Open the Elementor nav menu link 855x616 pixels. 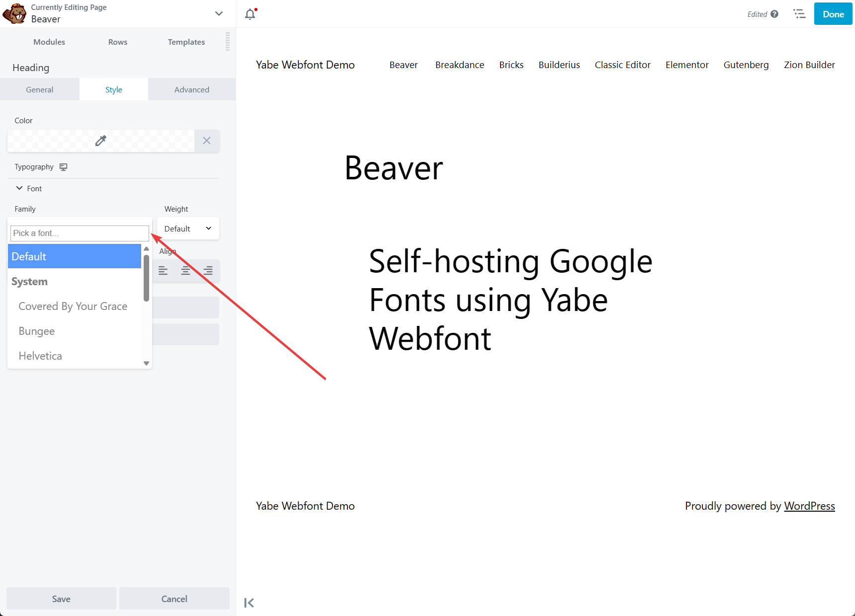point(687,65)
